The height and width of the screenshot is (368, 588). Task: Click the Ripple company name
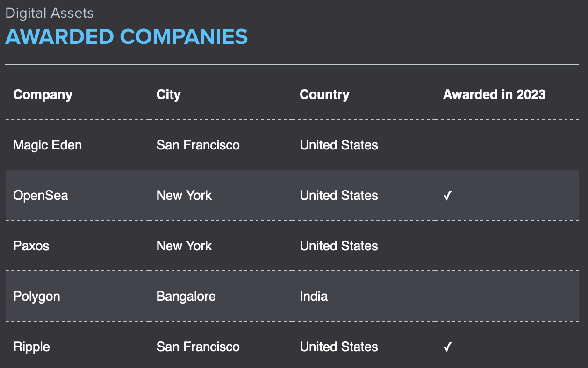pyautogui.click(x=32, y=347)
